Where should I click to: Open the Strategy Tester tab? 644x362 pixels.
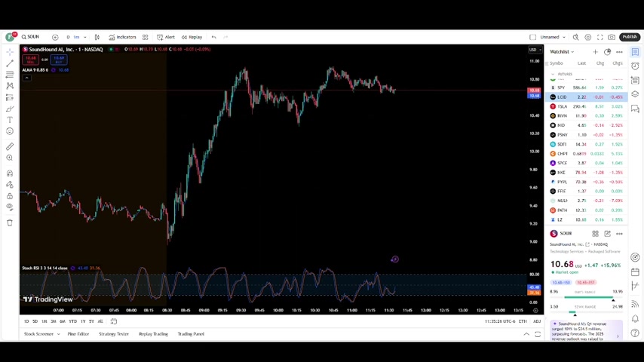114,334
